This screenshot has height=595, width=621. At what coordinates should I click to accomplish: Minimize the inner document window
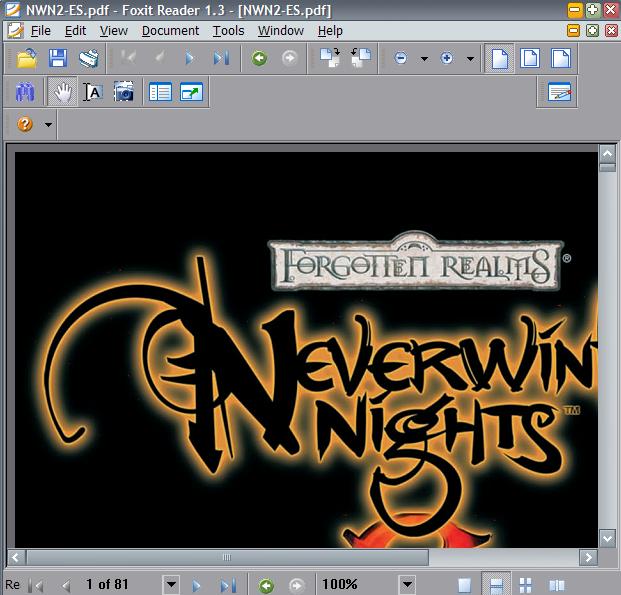(x=573, y=31)
